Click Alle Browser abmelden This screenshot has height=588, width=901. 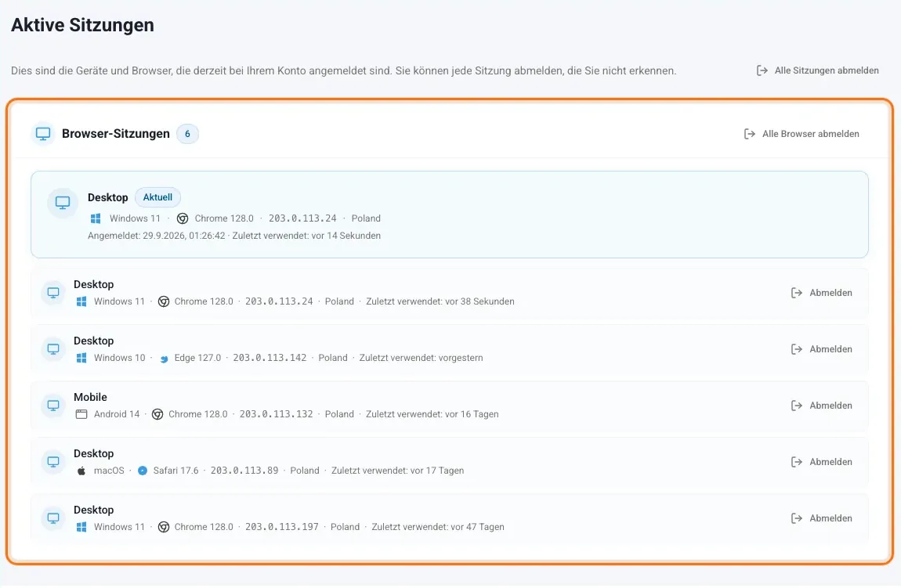[x=801, y=134]
